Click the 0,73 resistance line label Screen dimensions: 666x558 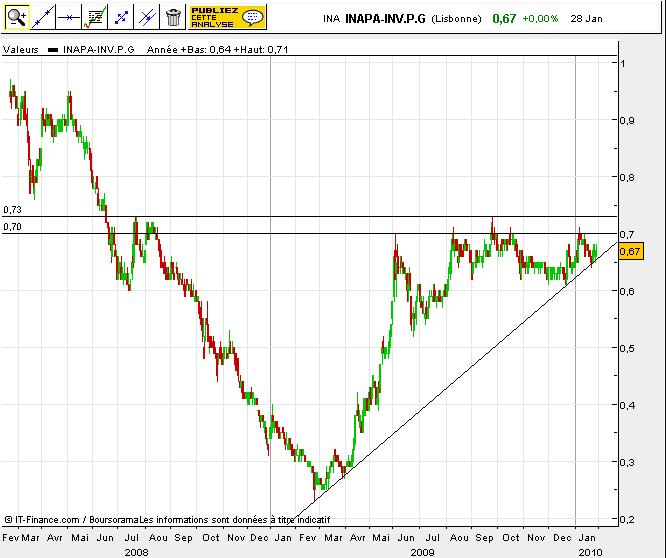12,210
